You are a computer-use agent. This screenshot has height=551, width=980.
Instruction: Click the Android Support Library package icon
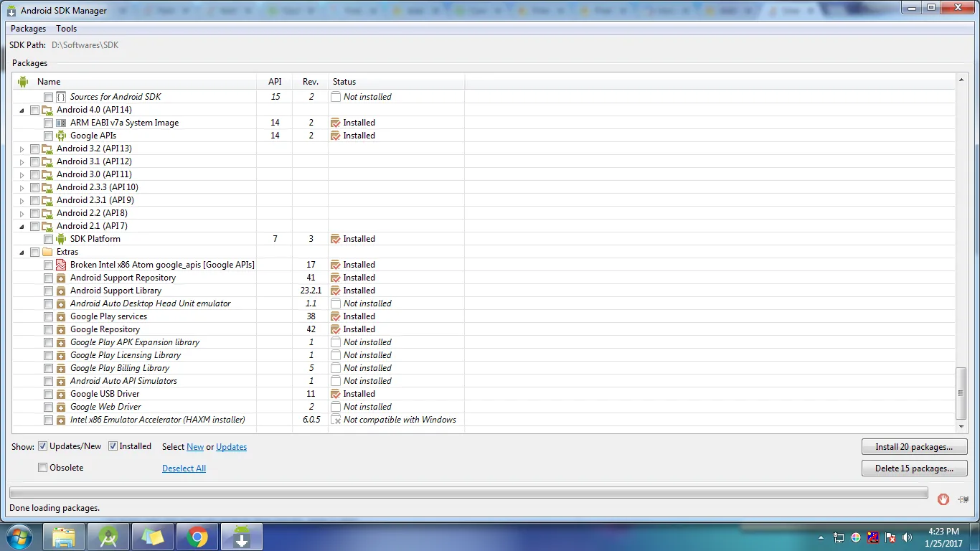[x=61, y=291]
